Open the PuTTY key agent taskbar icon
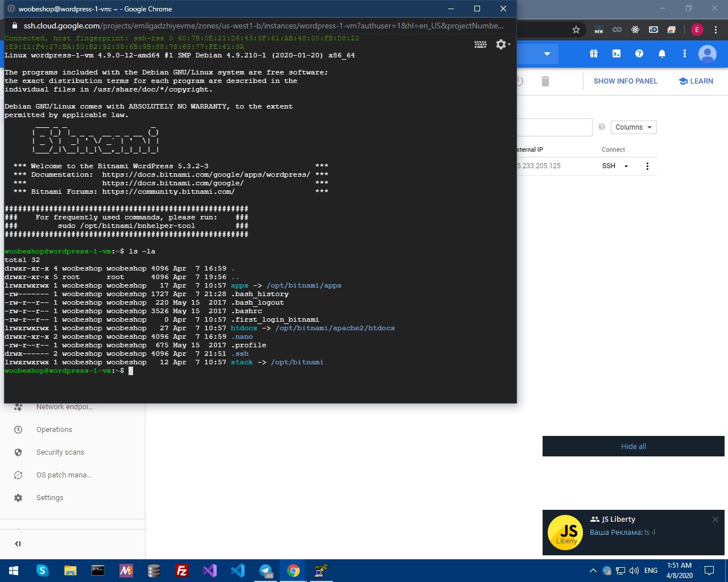Screen dimensions: 728x582 click(321, 571)
